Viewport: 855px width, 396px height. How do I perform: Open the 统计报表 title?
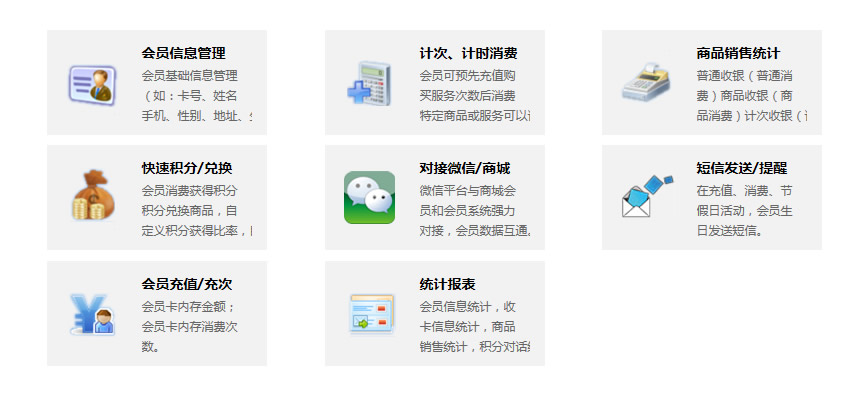click(448, 285)
